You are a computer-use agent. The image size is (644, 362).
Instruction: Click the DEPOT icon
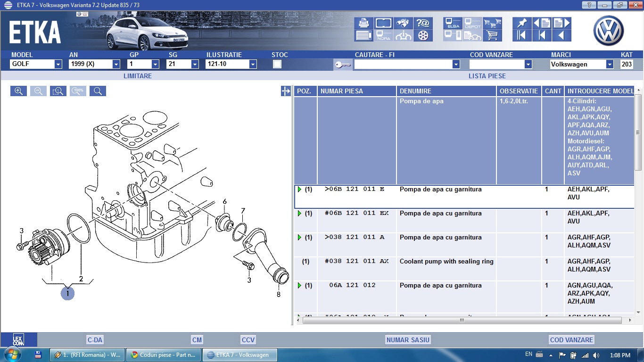tap(472, 23)
